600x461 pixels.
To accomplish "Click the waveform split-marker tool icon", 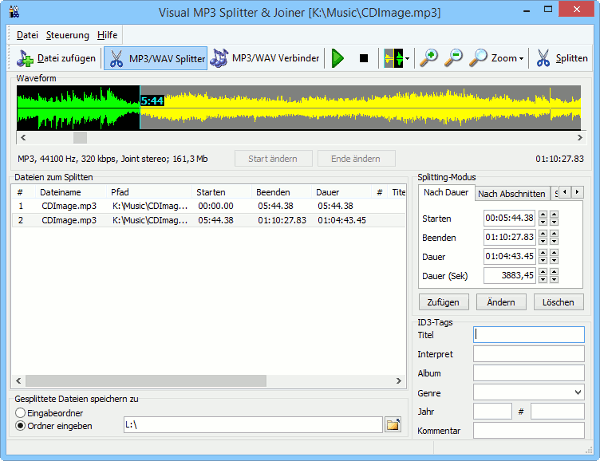I will [393, 58].
